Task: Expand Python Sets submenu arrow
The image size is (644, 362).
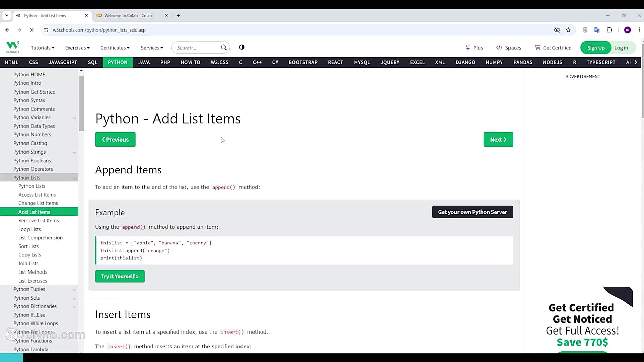Action: coord(74,299)
